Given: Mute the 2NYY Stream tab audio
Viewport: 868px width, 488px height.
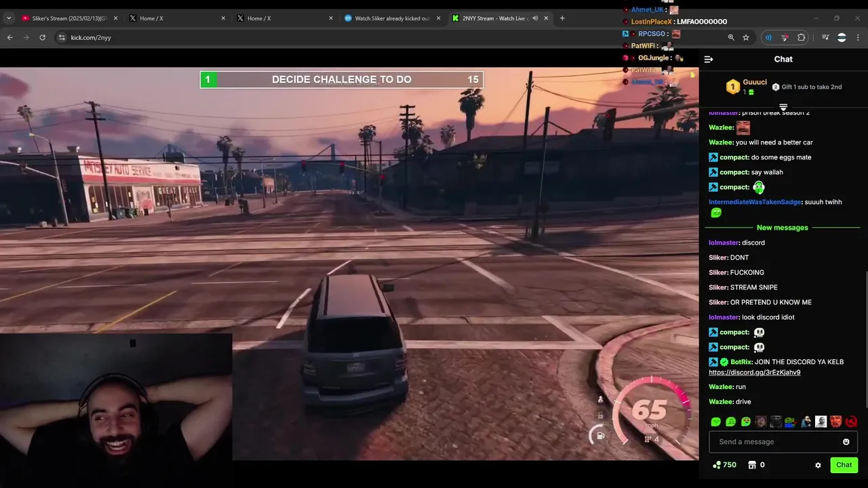Looking at the screenshot, I should [x=534, y=18].
